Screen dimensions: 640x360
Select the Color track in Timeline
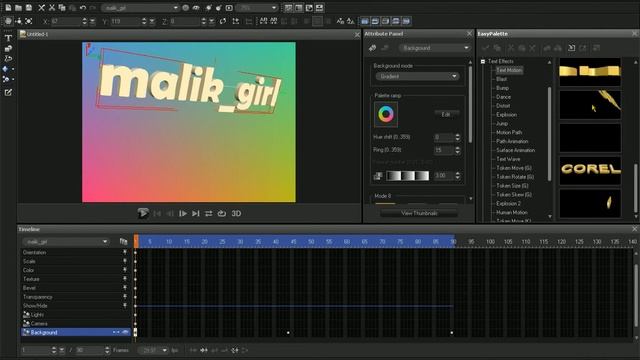(75, 270)
